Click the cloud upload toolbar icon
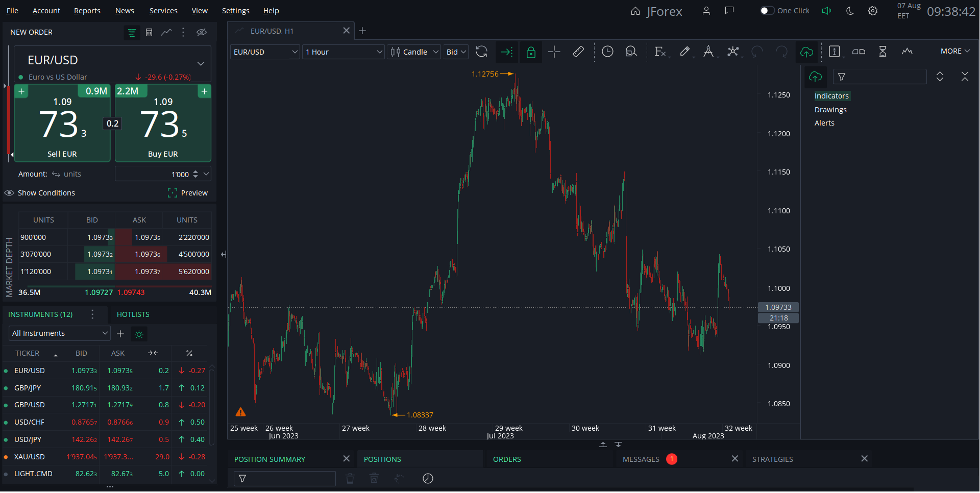This screenshot has width=980, height=493. coord(806,52)
